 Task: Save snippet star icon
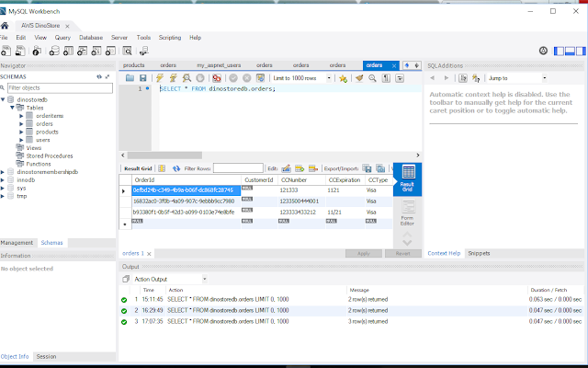point(343,78)
